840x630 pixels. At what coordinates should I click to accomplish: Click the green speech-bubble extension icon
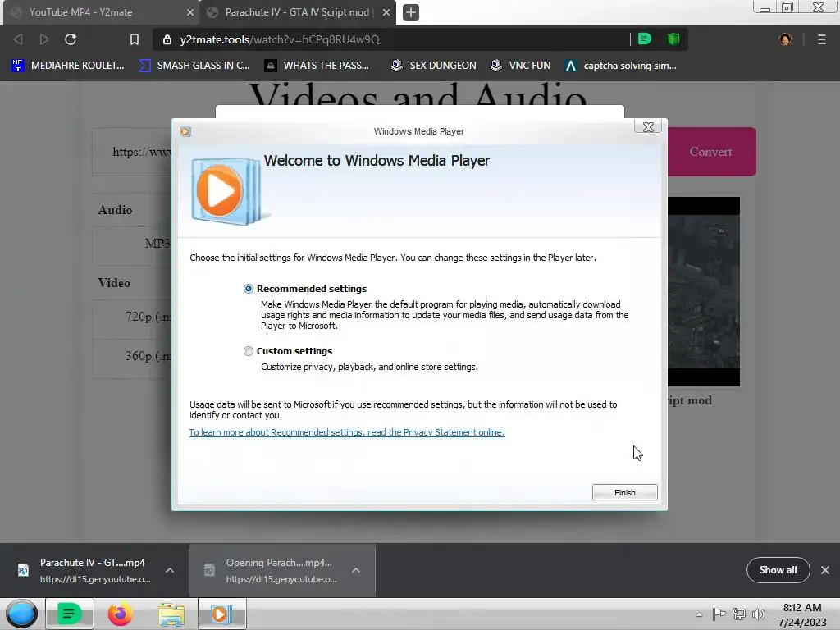(x=645, y=39)
